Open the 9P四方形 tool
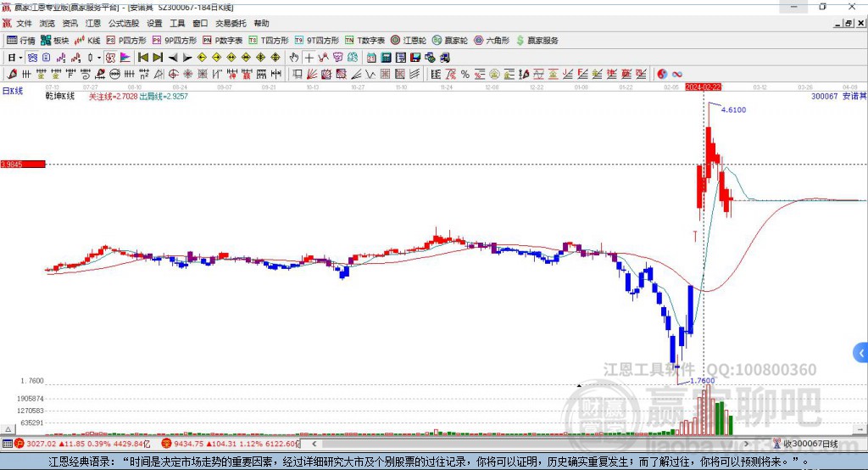Image resolution: width=868 pixels, height=470 pixels. click(x=175, y=41)
